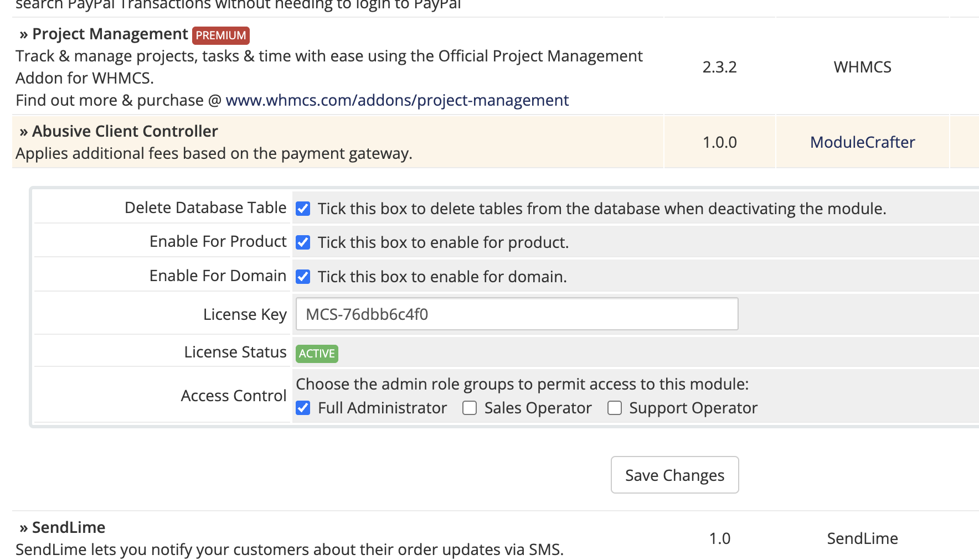Click the SendLime version 1.0 cell

719,538
